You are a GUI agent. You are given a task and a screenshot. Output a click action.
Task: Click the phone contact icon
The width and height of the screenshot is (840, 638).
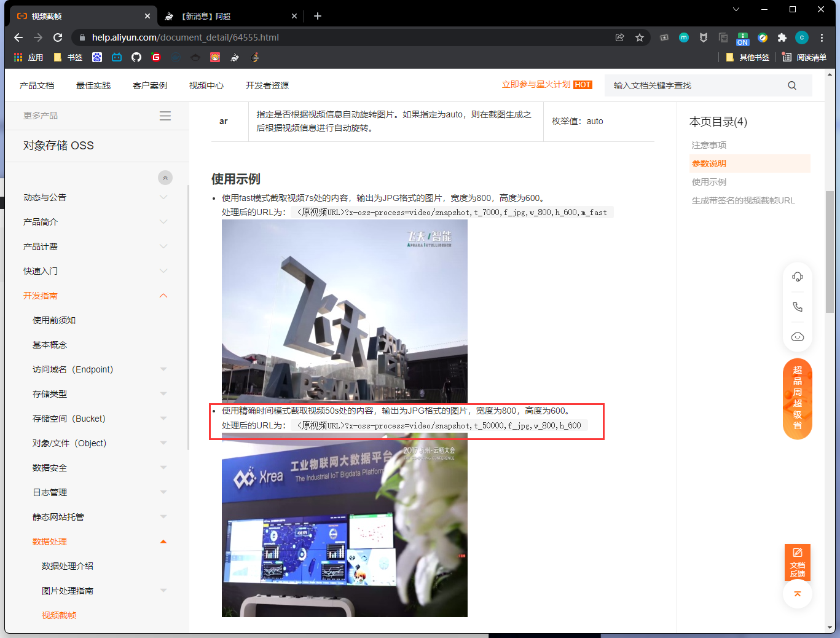tap(797, 307)
